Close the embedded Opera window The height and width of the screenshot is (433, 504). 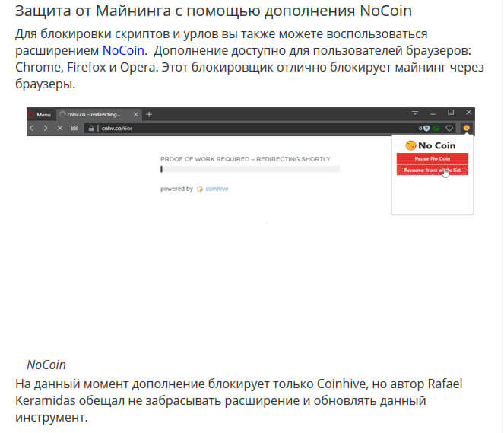468,113
